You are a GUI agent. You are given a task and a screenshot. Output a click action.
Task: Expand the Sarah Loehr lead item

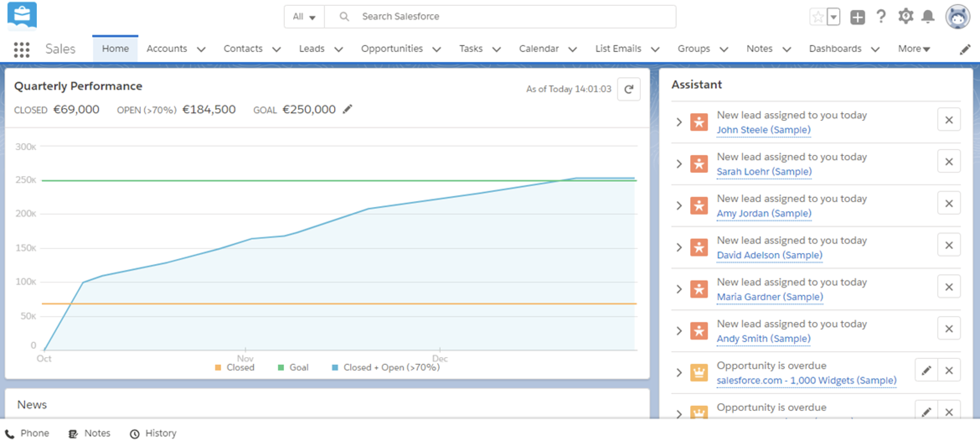[x=679, y=164]
